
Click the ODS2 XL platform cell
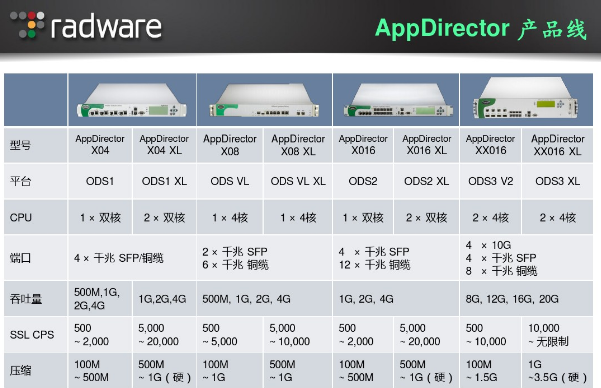427,181
